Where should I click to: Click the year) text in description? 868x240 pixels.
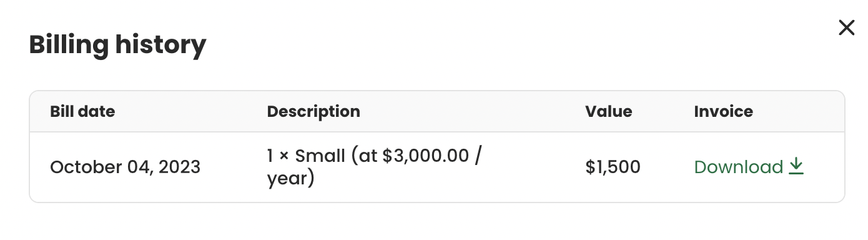(290, 179)
